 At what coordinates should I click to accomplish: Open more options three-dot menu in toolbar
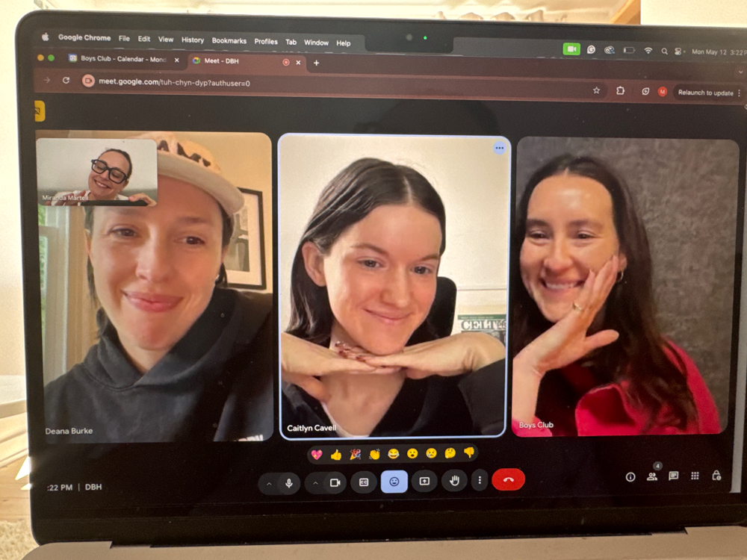click(480, 480)
